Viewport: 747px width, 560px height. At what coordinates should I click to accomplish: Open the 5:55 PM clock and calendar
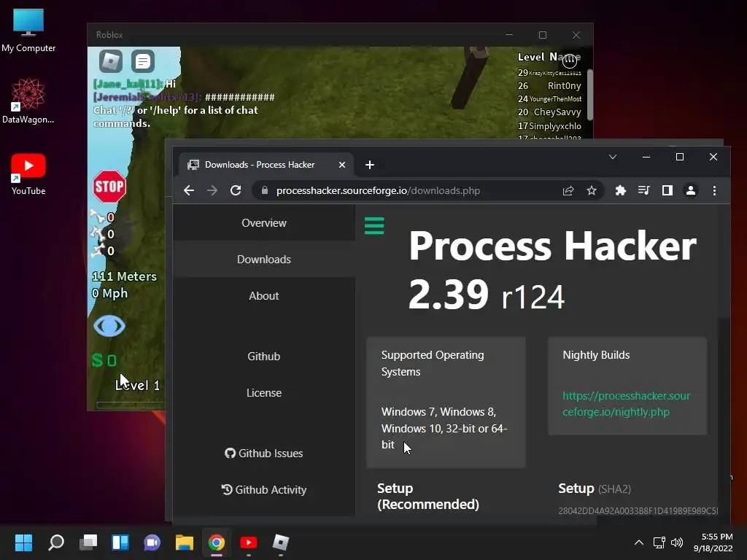pyautogui.click(x=713, y=542)
